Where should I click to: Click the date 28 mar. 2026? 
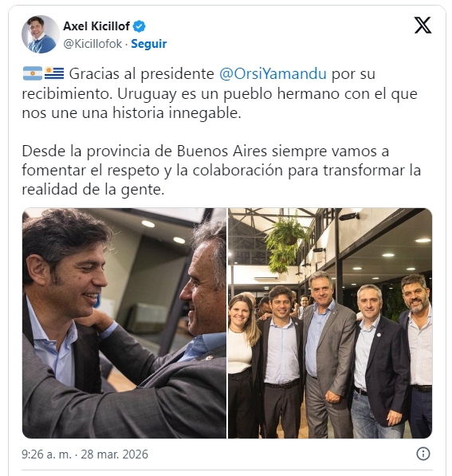coord(115,454)
